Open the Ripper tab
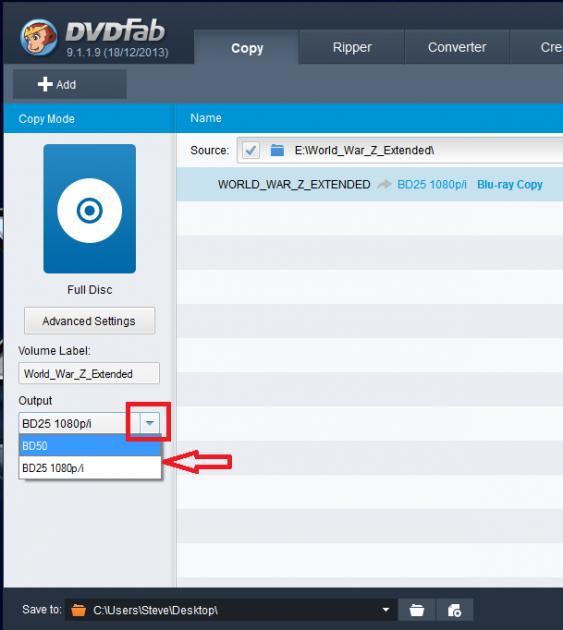 click(352, 47)
